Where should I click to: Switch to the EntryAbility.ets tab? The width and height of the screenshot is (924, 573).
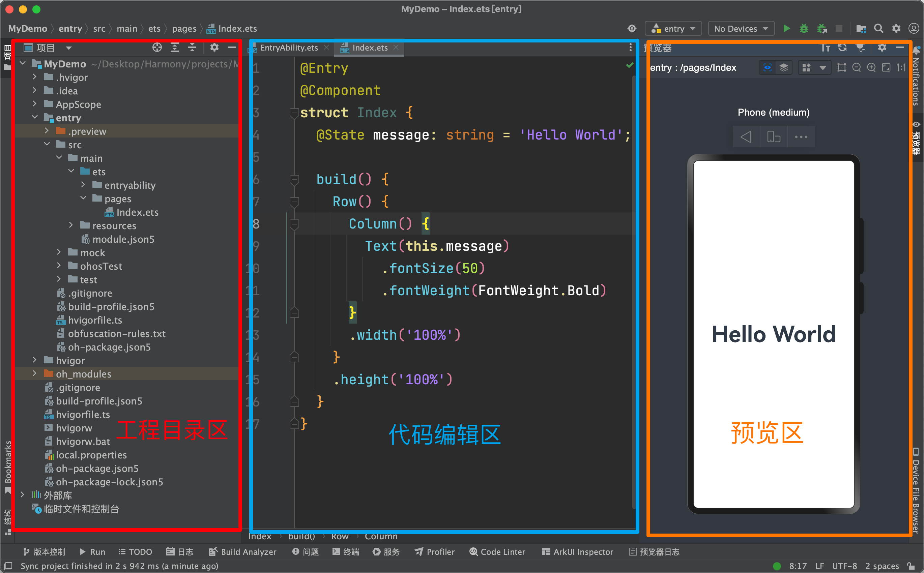(289, 48)
